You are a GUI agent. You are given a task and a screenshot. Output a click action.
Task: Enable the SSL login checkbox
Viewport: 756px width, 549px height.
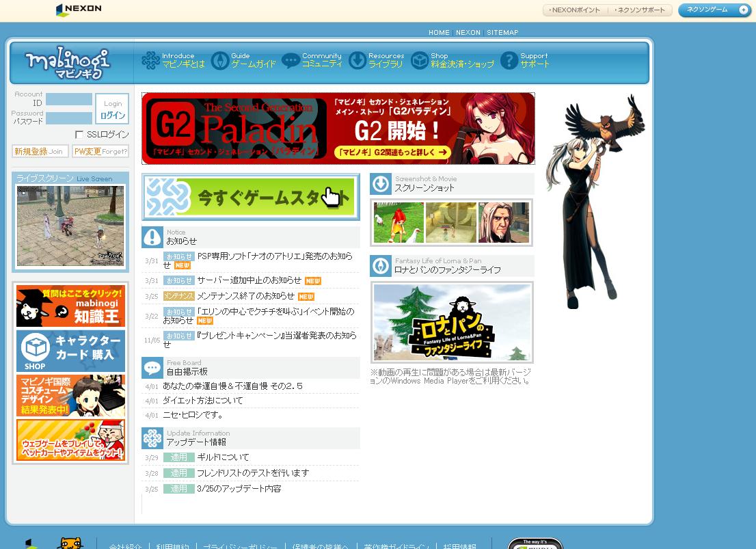click(79, 135)
